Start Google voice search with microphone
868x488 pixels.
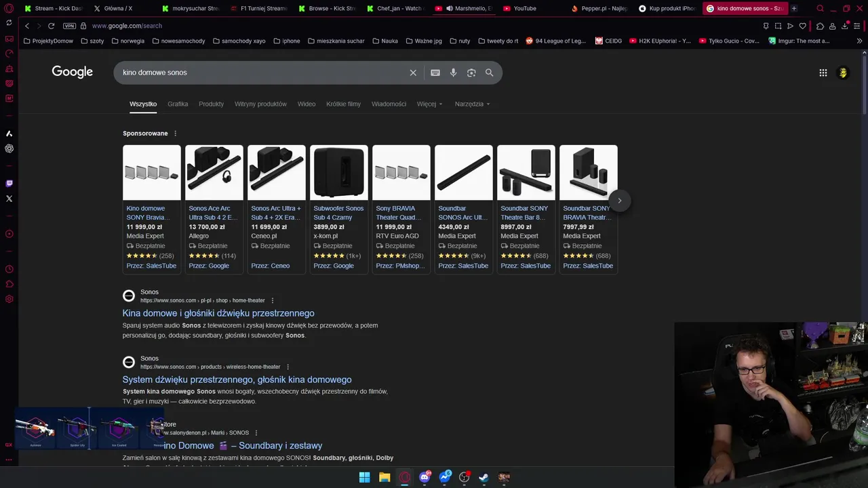tap(453, 73)
